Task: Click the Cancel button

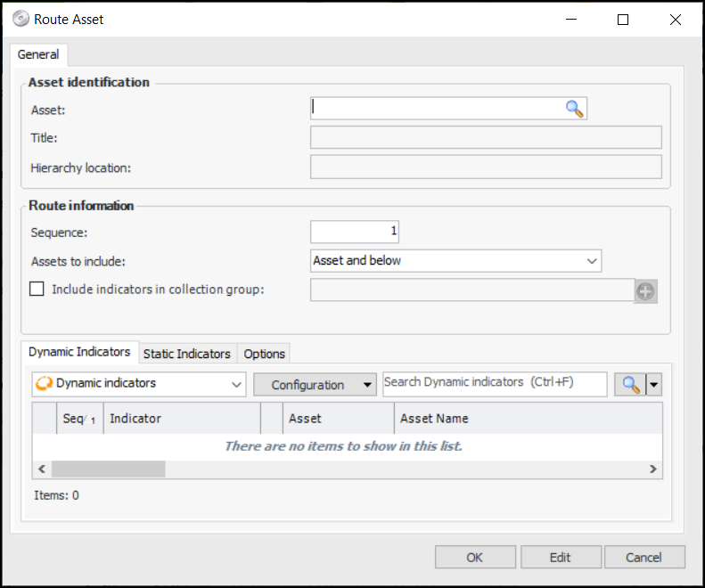Action: (x=644, y=558)
